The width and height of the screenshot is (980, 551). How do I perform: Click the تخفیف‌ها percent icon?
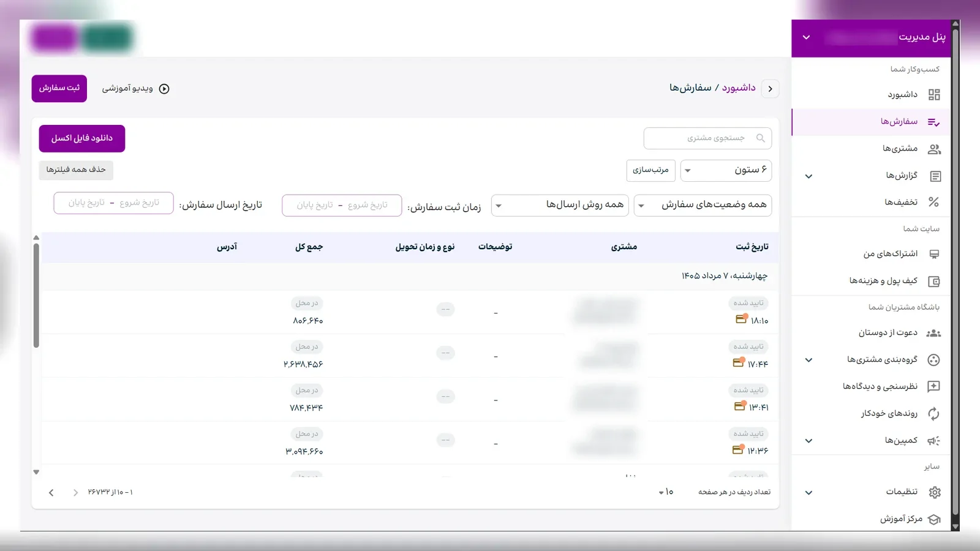[933, 202]
